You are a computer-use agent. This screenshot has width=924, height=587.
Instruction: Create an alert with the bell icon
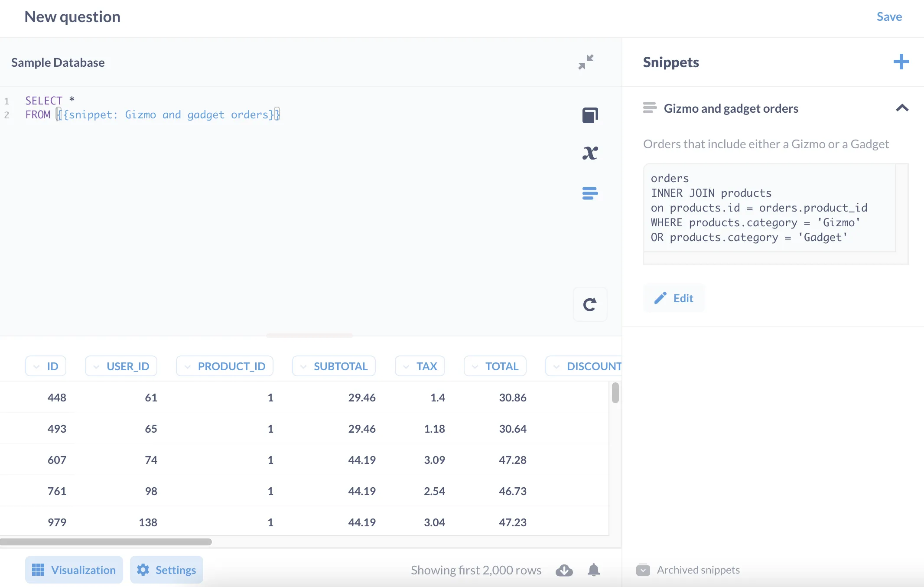[593, 570]
